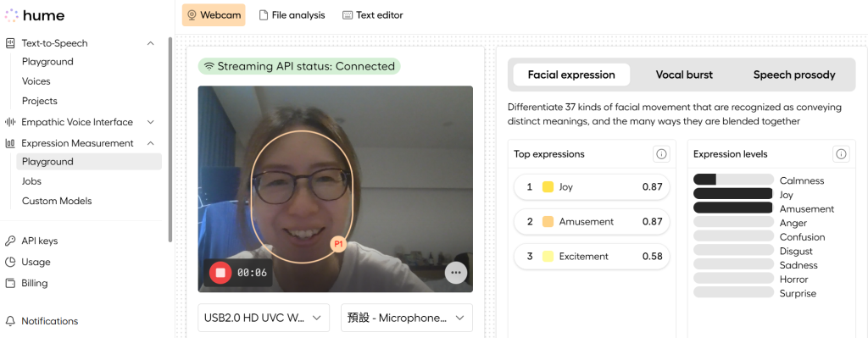Open Top expressions info icon
Screen dimensions: 868x338
click(661, 154)
